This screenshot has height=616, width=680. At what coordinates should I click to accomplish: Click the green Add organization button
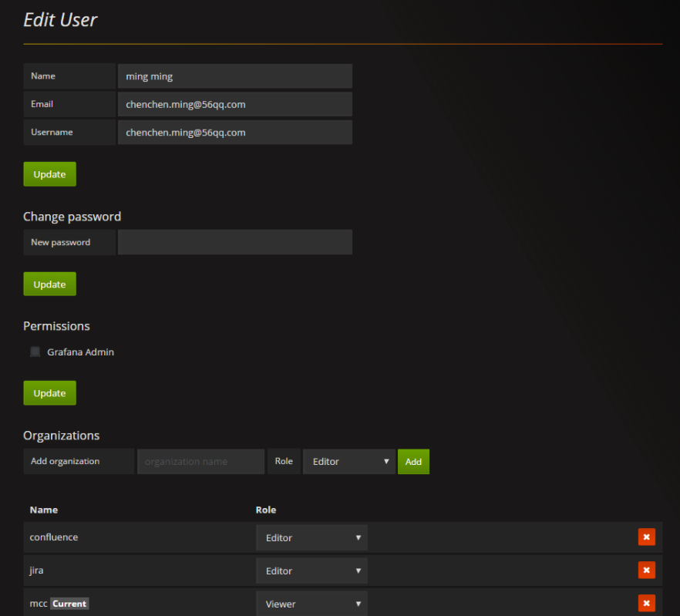[x=413, y=462]
